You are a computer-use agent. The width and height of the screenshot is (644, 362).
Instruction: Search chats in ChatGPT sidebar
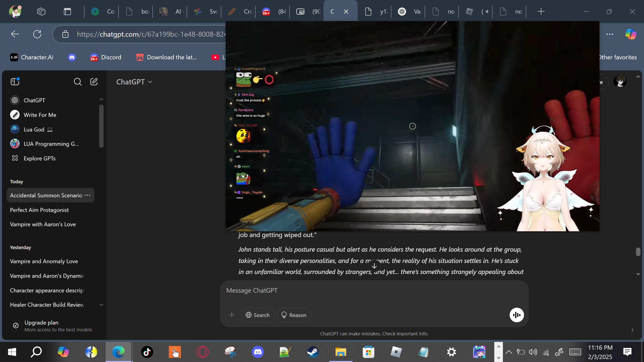tap(78, 82)
